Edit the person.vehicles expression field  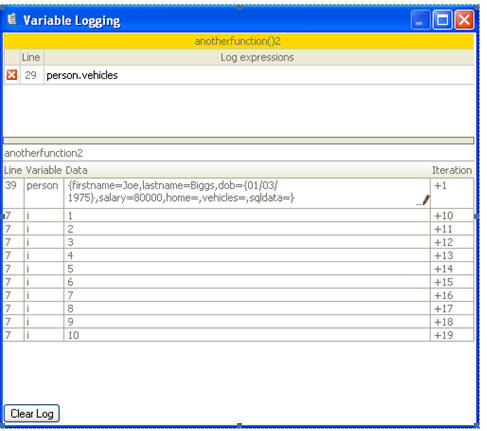click(x=258, y=75)
